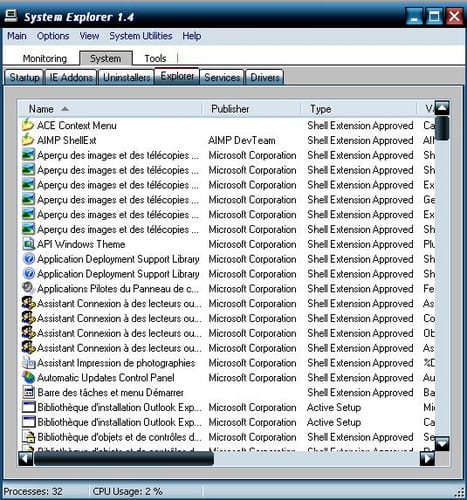
Task: Click the Bibliothèque d'objets et de contrôles icon
Action: (28, 437)
